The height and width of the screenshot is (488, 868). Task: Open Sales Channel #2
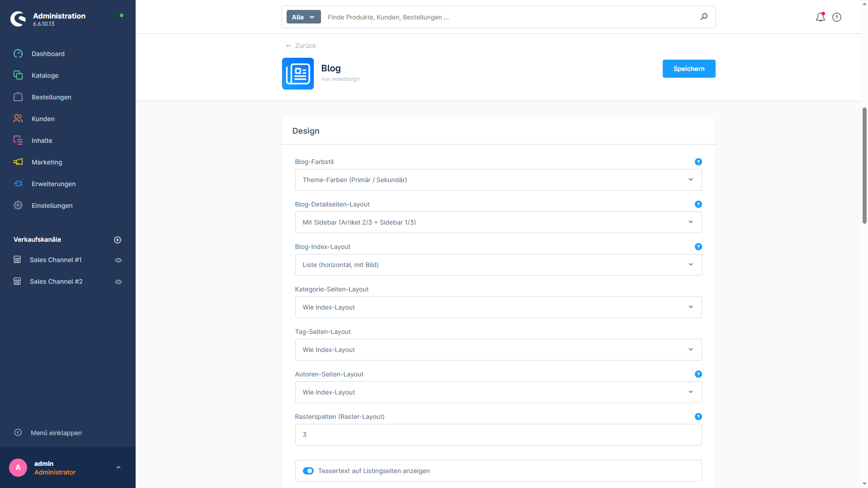[x=56, y=282]
